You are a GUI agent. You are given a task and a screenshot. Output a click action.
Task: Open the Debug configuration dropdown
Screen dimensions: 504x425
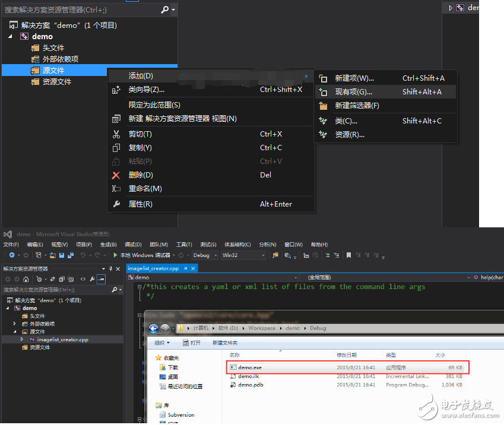(205, 255)
